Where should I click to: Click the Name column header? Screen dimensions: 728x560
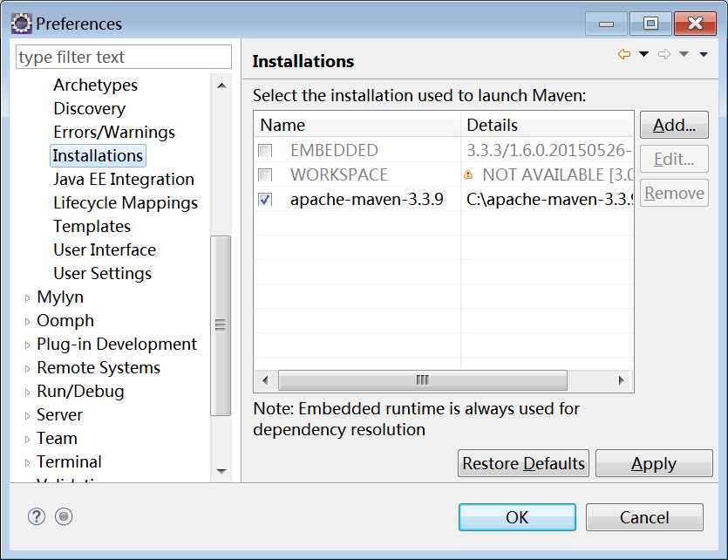pos(357,125)
